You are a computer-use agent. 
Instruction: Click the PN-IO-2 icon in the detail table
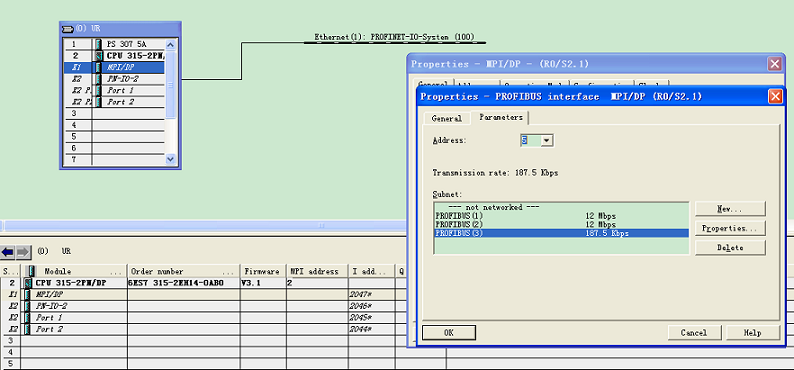(x=28, y=306)
